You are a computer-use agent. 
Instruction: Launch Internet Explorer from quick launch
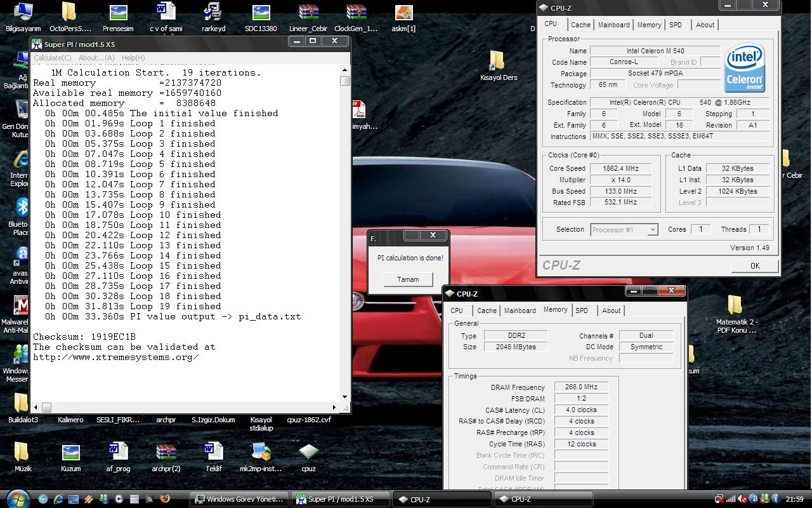(x=58, y=499)
